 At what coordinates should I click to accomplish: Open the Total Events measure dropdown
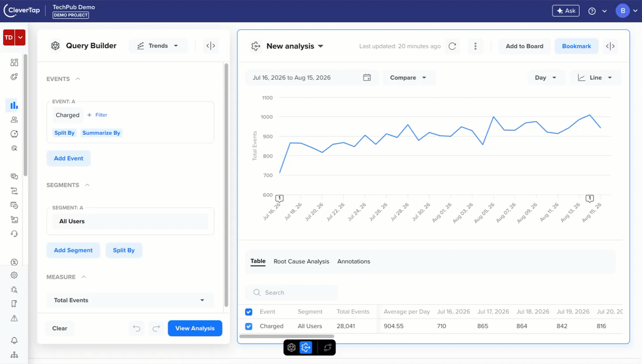pyautogui.click(x=130, y=300)
